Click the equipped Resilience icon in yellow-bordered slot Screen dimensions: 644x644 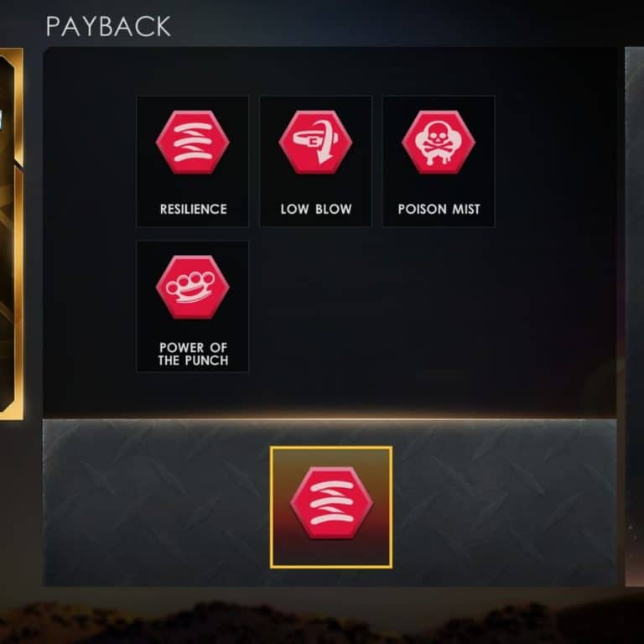[x=331, y=503]
